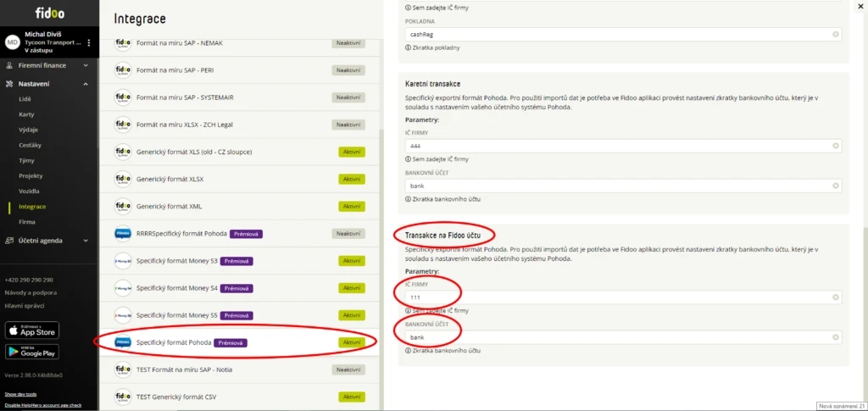Image resolution: width=868 pixels, height=411 pixels.
Task: Click the Nastavení sidebar icon
Action: [8, 84]
